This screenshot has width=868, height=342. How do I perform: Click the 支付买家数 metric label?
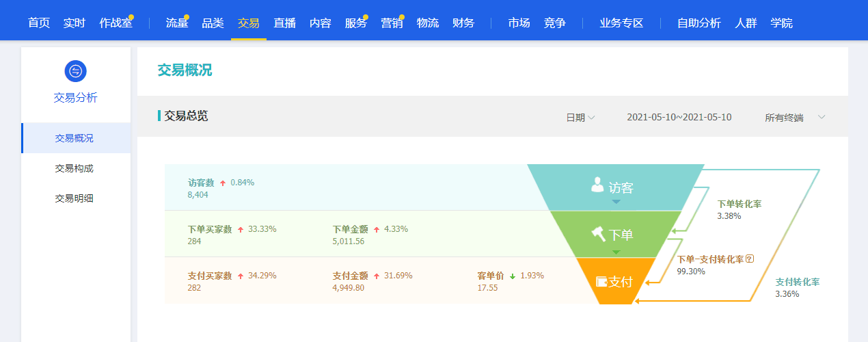[210, 276]
